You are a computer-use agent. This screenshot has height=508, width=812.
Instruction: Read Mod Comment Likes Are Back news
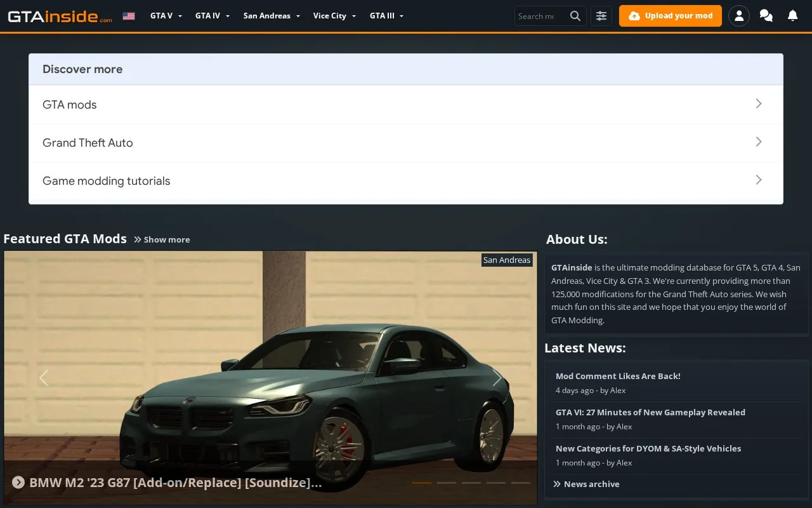tap(618, 376)
